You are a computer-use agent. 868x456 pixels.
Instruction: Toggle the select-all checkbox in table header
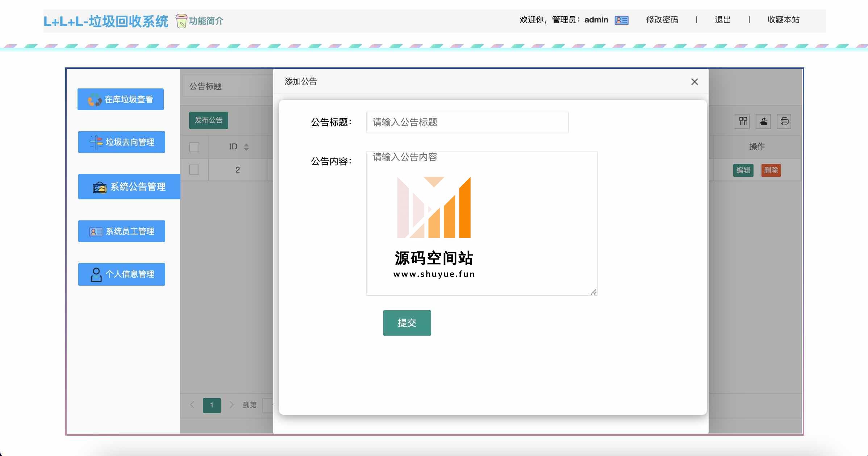tap(194, 147)
